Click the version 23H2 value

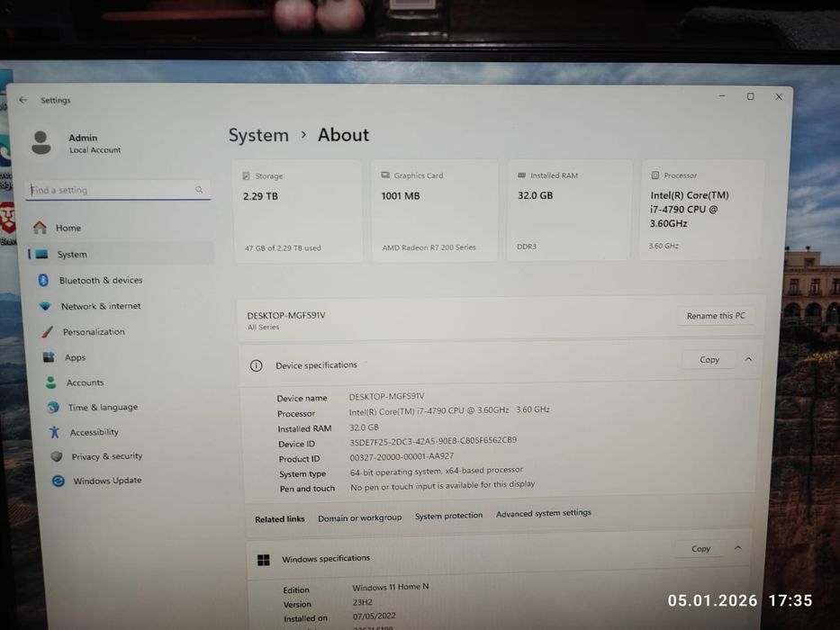coord(362,602)
